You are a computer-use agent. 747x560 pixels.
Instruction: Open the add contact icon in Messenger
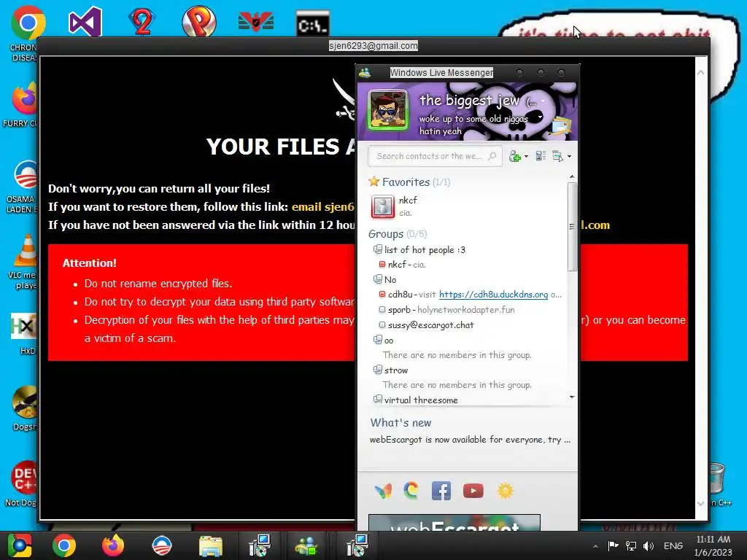514,156
